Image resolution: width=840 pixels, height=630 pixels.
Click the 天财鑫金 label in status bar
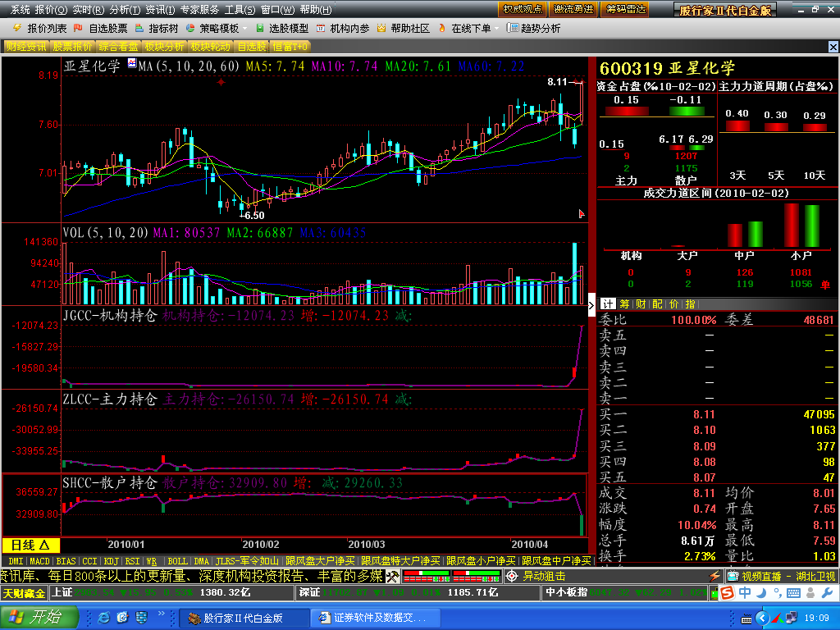[x=24, y=593]
